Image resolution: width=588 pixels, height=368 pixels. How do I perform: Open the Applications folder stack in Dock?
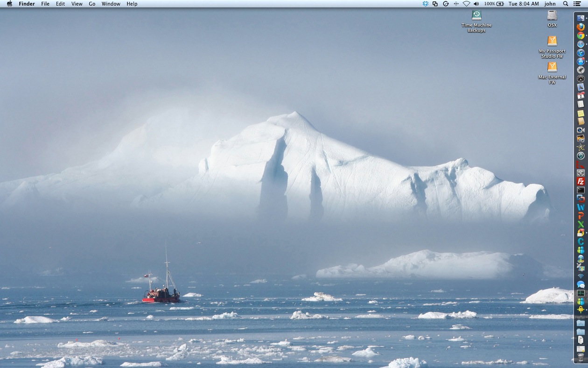(x=581, y=323)
